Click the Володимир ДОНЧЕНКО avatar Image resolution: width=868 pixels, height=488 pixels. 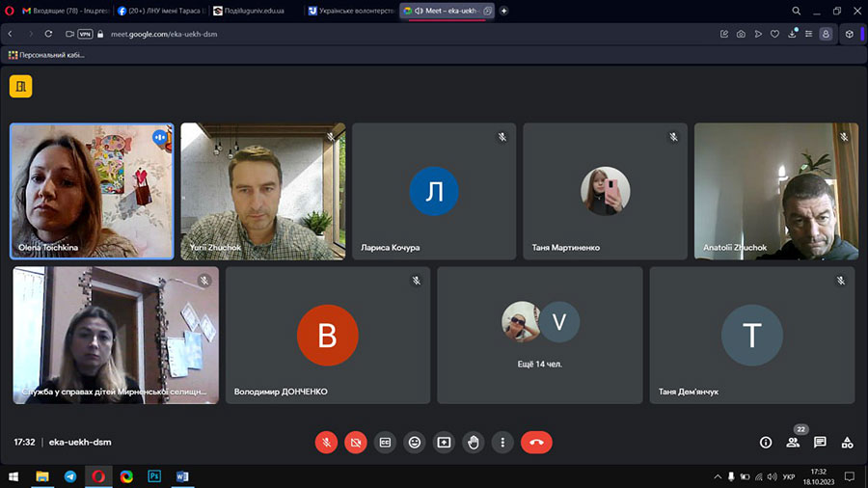point(328,336)
